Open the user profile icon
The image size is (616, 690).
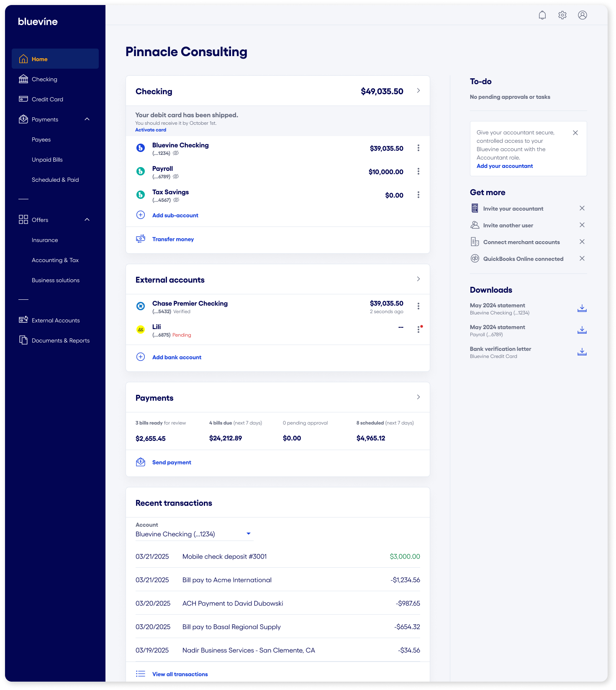(582, 15)
